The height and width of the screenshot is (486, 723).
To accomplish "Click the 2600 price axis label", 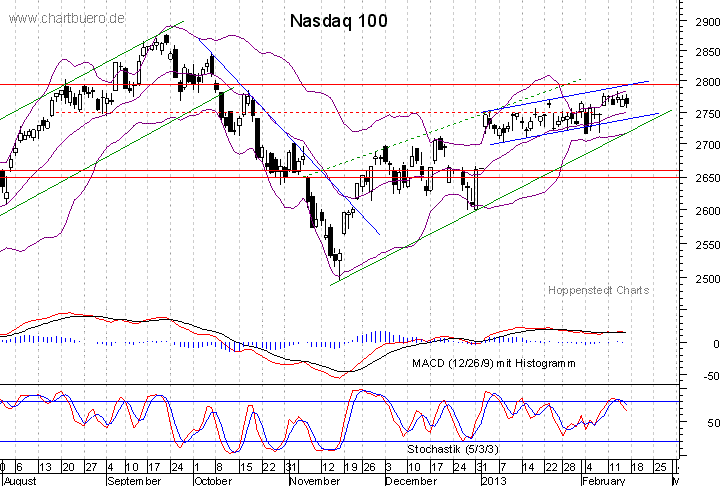I will 708,211.
